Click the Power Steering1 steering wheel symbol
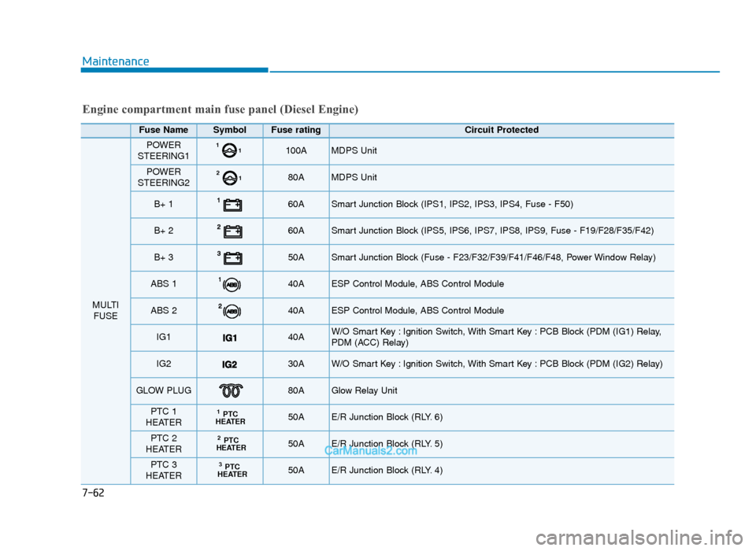 [229, 151]
